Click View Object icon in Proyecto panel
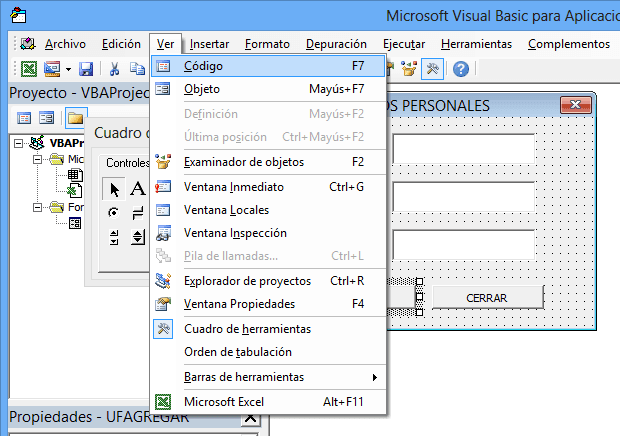 pos(46,118)
